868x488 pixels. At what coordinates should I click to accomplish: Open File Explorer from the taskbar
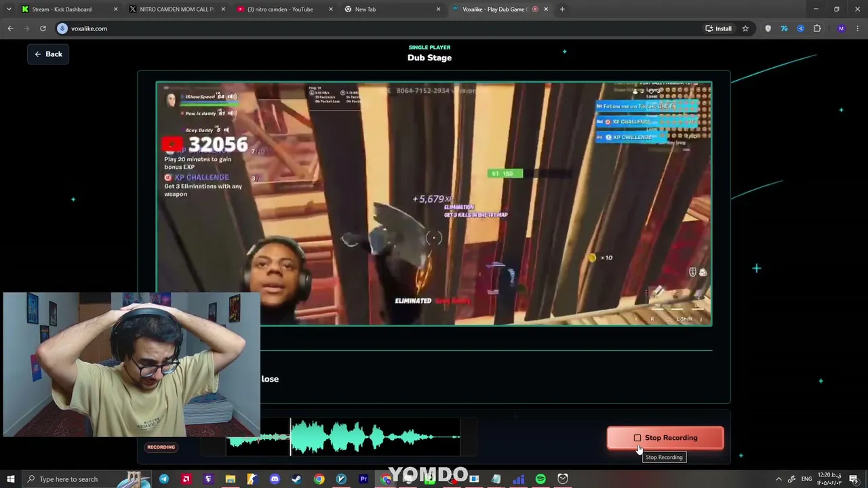(231, 479)
